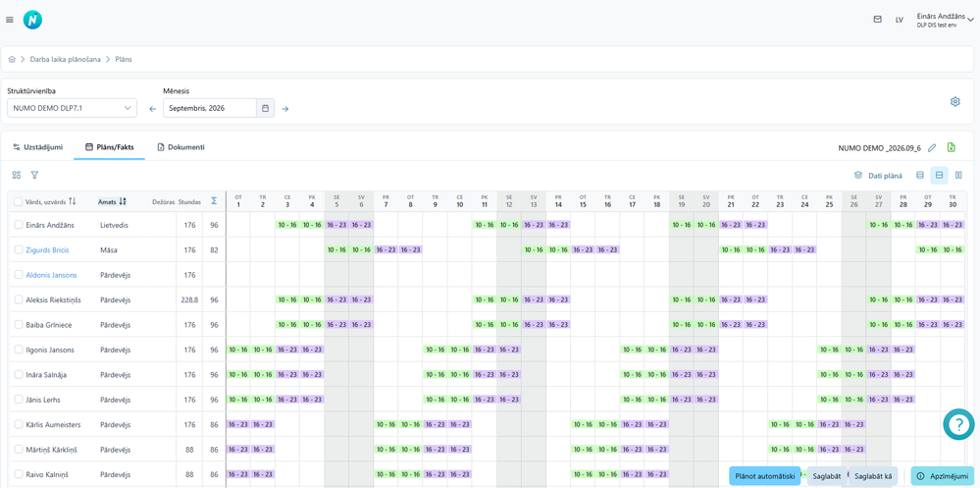980x488 pixels.
Task: Go to home via breadcrumb house icon
Action: click(x=12, y=60)
